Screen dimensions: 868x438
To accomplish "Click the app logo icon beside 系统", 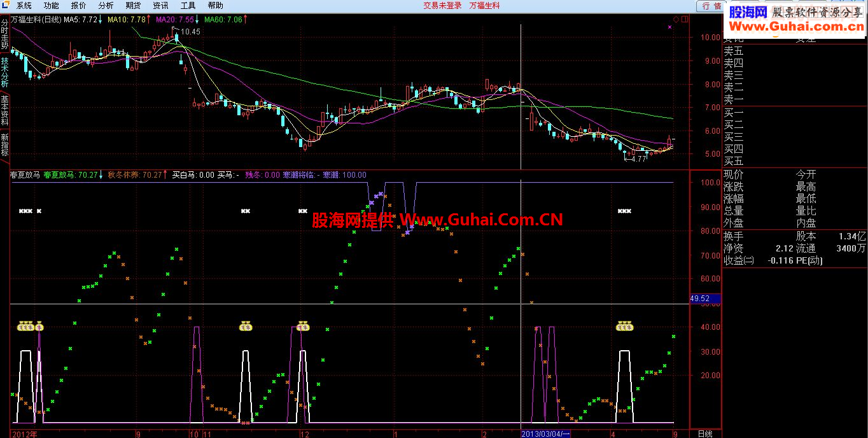I will pyautogui.click(x=6, y=5).
